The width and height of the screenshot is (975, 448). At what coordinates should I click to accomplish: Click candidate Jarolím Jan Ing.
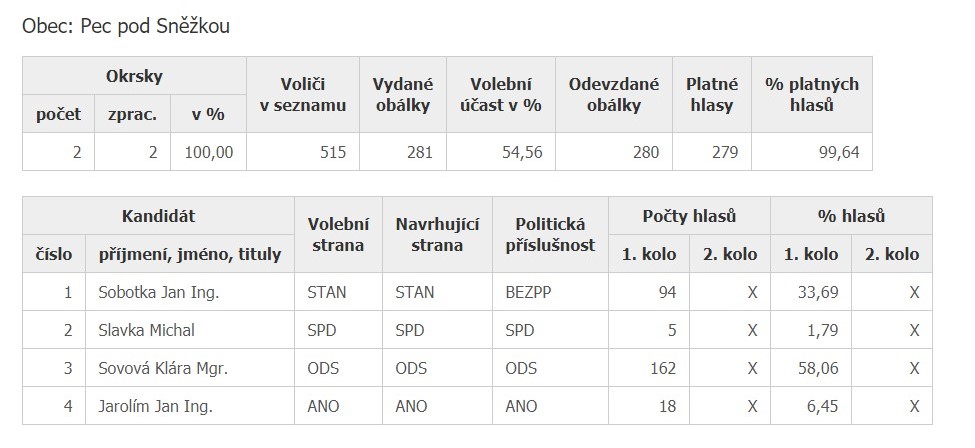pyautogui.click(x=156, y=406)
